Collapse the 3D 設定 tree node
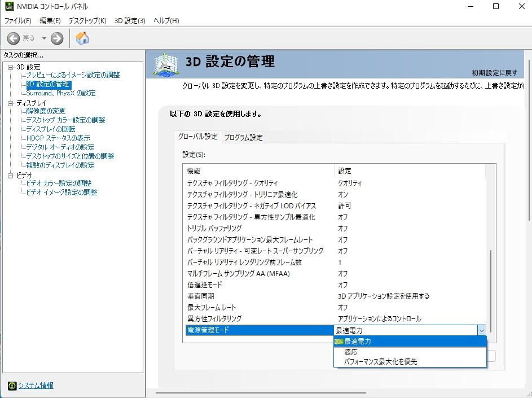 [11, 67]
